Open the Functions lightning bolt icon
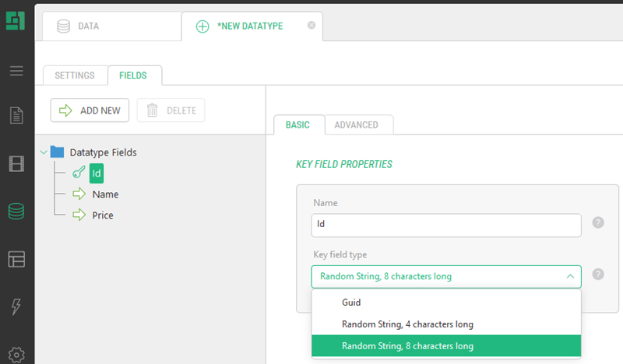This screenshot has height=364, width=623. (16, 306)
